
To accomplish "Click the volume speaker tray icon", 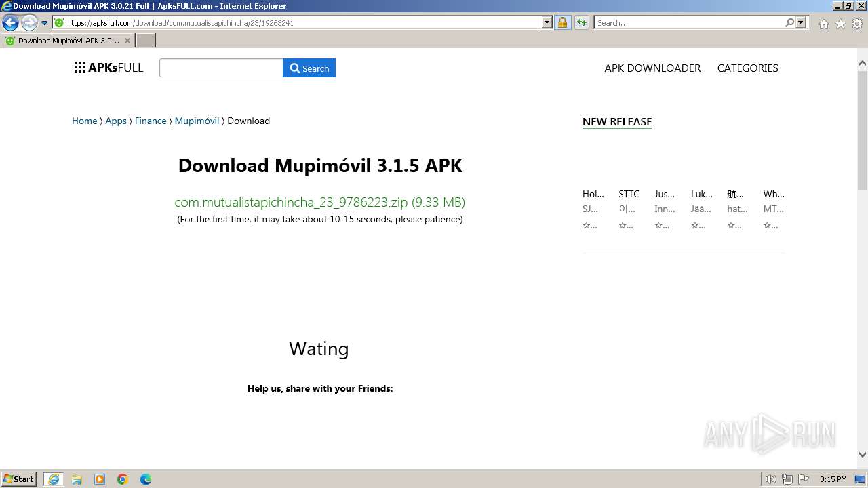I will pos(770,479).
